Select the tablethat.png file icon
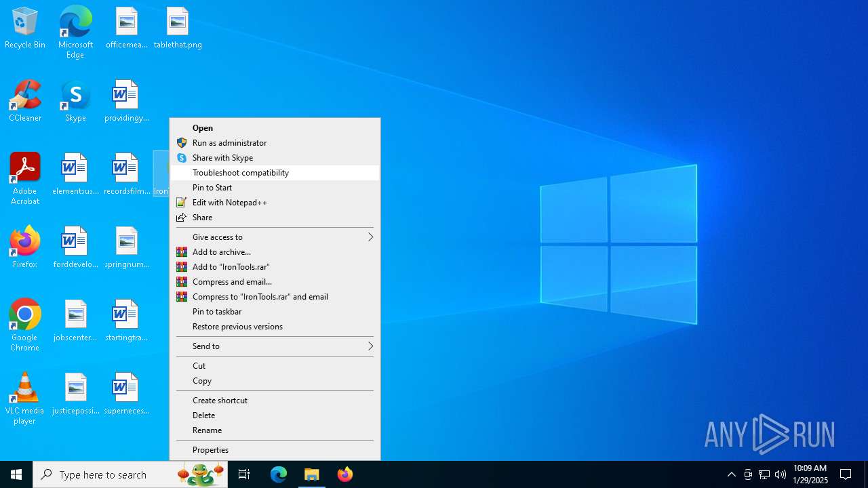The width and height of the screenshot is (868, 488). 178,28
